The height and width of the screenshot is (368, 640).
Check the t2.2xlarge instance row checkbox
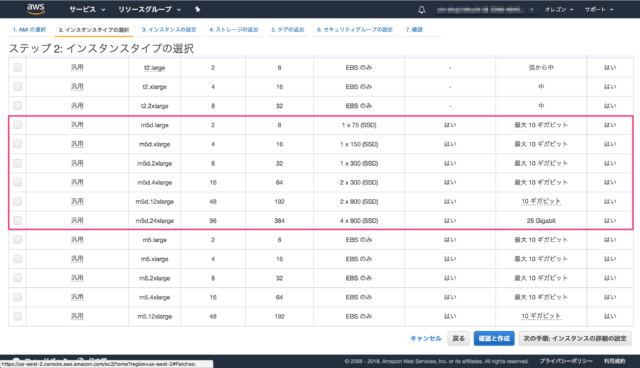pos(18,106)
